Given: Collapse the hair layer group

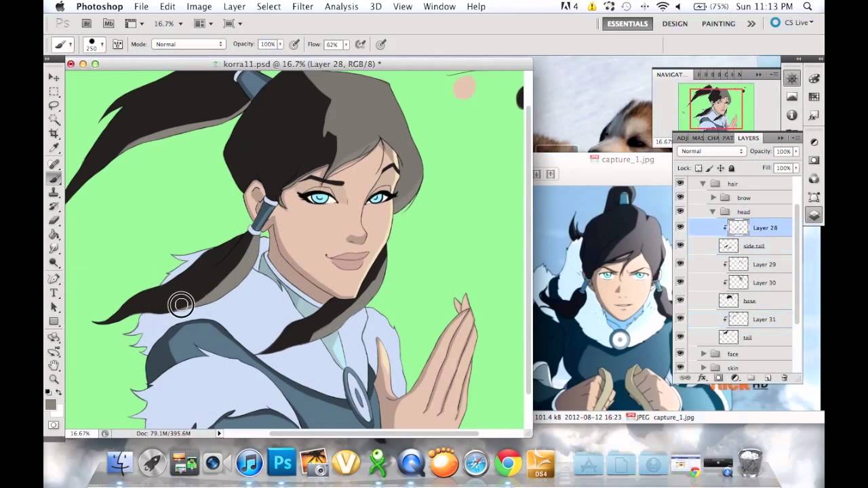Looking at the screenshot, I should (x=703, y=184).
